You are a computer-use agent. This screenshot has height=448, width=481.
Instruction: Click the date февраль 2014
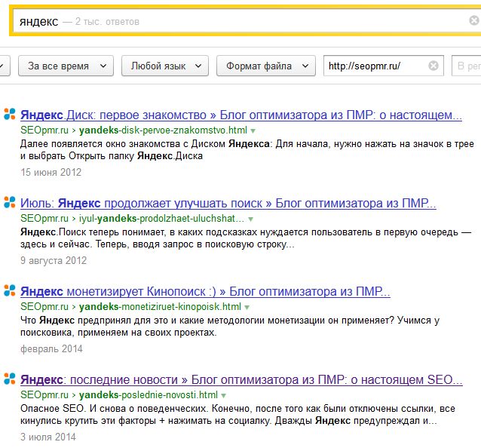(51, 348)
